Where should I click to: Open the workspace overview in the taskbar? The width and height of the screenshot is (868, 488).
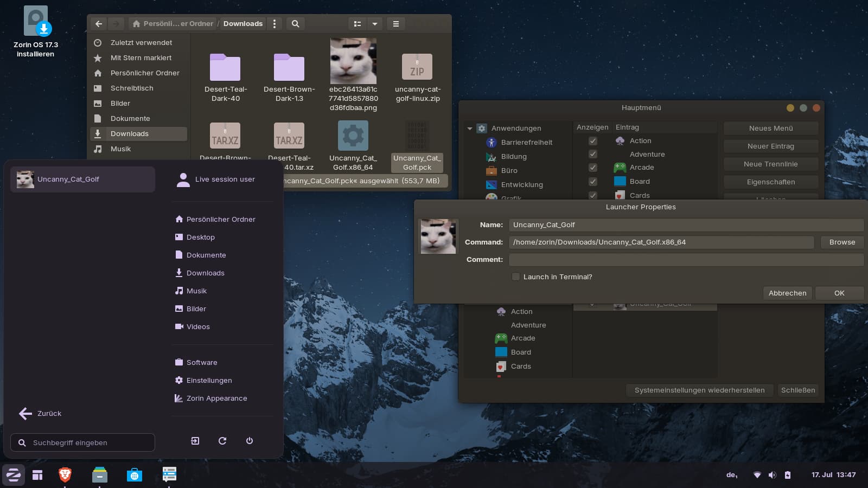coord(37,476)
